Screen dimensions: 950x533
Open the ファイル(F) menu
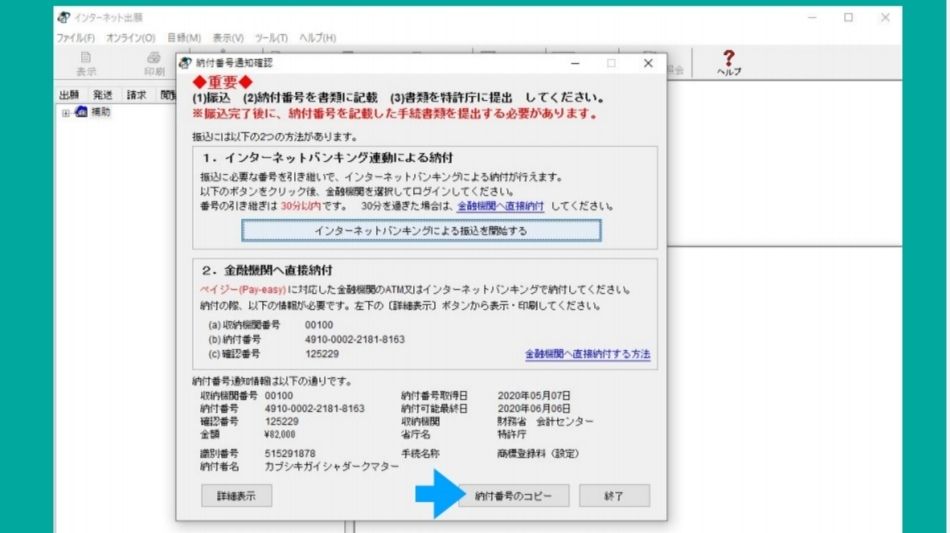point(75,37)
